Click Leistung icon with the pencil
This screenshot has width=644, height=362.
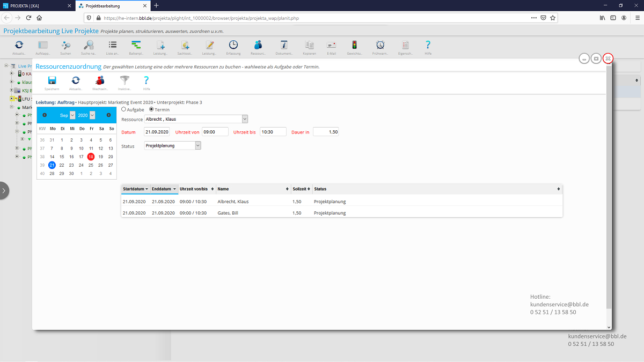[209, 45]
